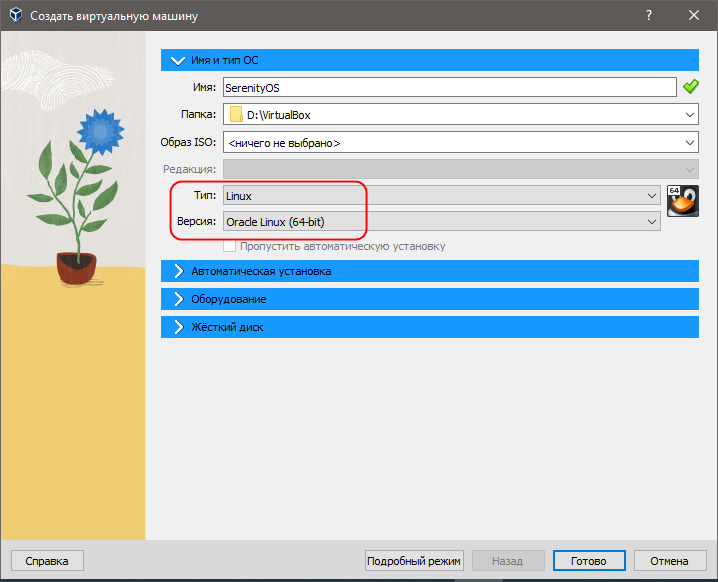Click the VirtualBox cube icon in title bar
718x582 pixels.
point(16,15)
